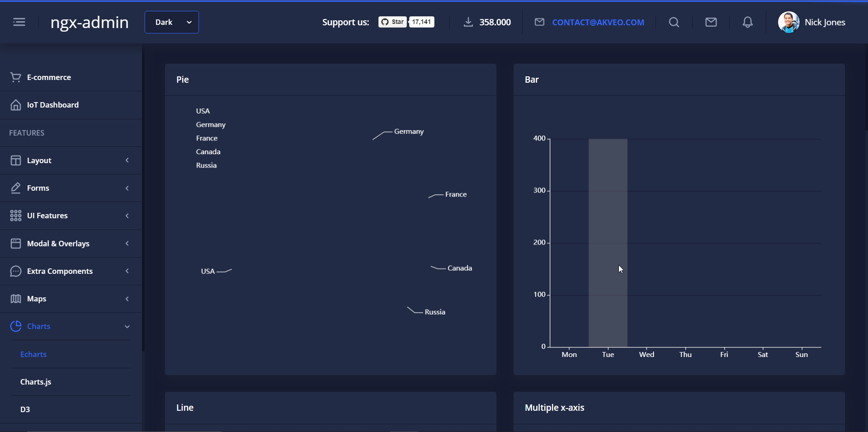Screen dimensions: 868x432
Task: Open the D3 submenu item
Action: click(x=25, y=409)
